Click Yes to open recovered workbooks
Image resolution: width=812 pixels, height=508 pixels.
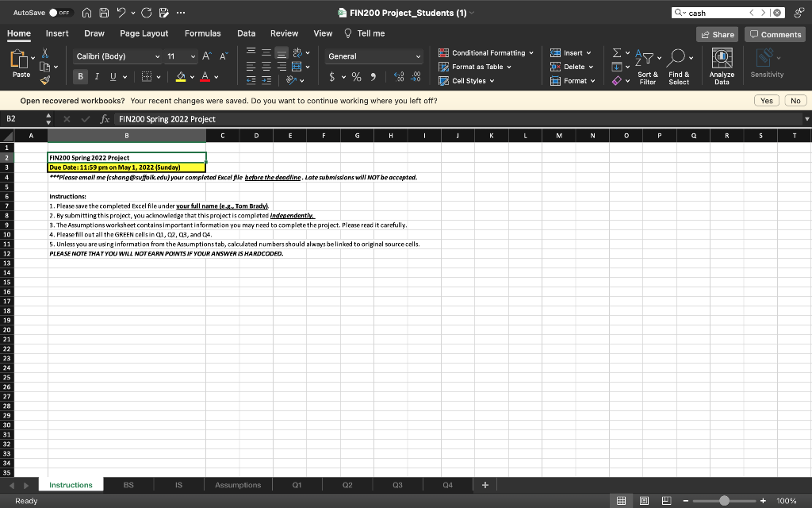click(x=766, y=101)
